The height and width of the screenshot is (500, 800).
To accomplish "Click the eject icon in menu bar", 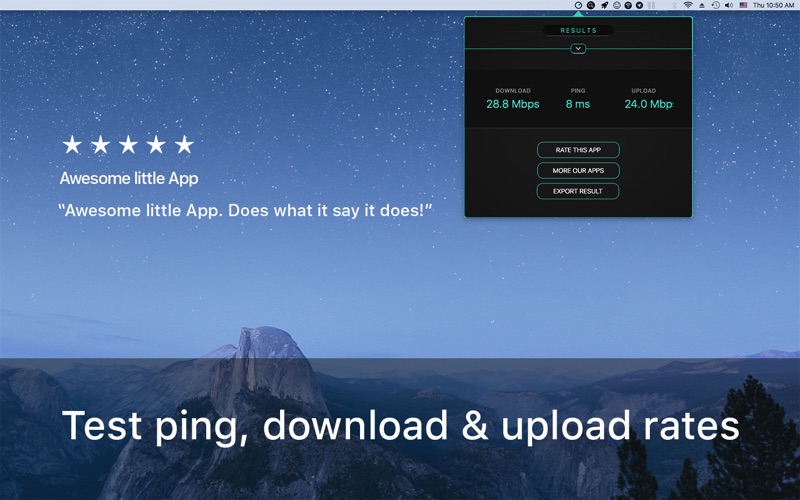I will [x=702, y=5].
